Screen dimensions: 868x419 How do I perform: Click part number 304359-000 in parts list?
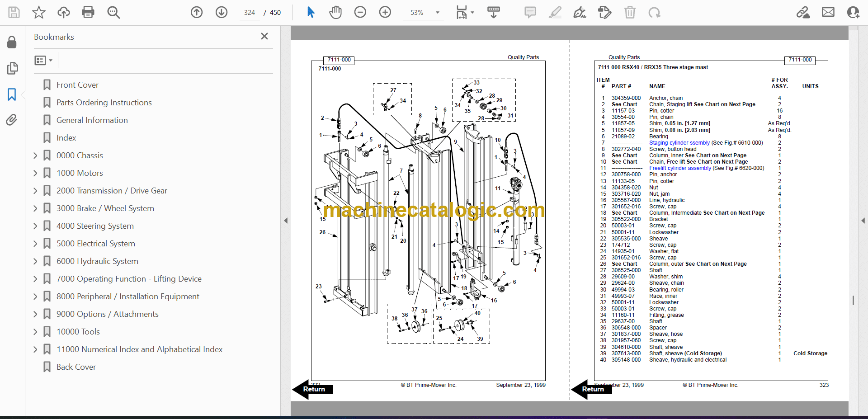click(626, 98)
